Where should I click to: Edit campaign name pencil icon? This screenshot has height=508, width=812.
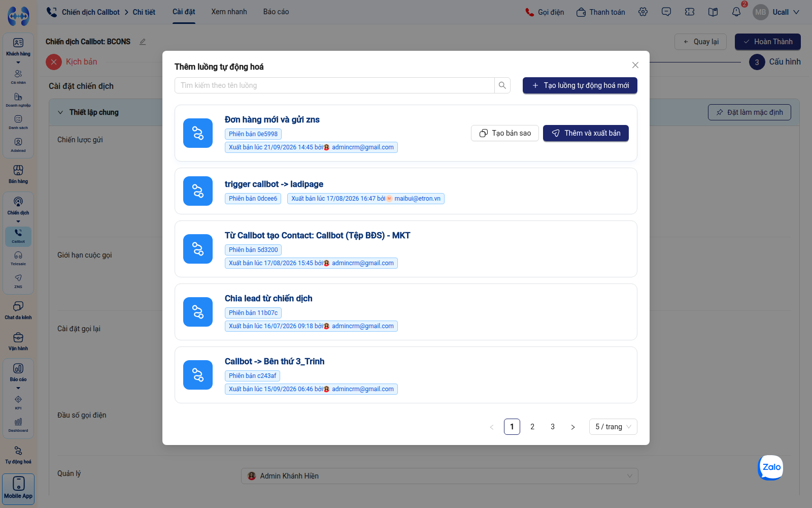click(x=143, y=42)
